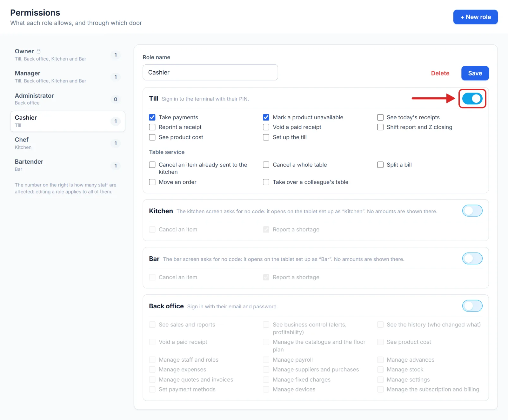Uncheck Mark a product unavailable
Screen dimensions: 508x420
click(x=266, y=117)
